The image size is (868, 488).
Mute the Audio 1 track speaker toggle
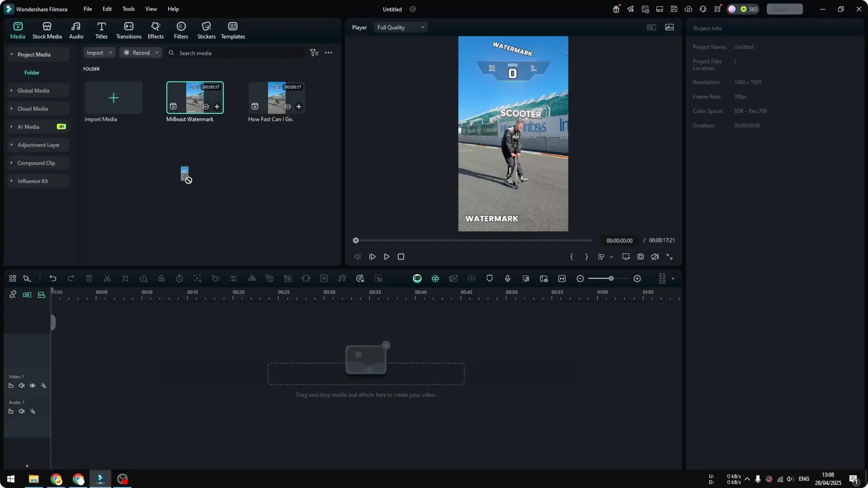click(21, 411)
